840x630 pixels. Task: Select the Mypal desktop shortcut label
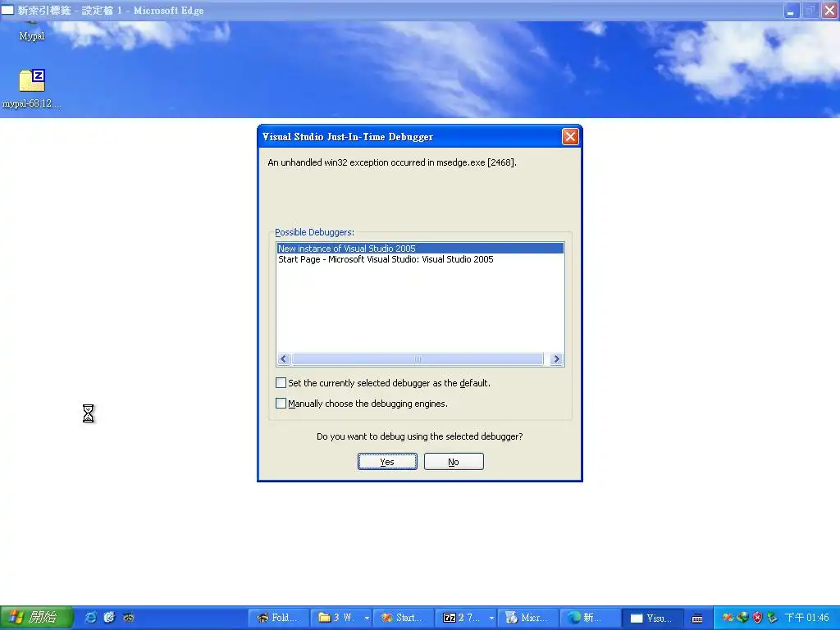[32, 36]
